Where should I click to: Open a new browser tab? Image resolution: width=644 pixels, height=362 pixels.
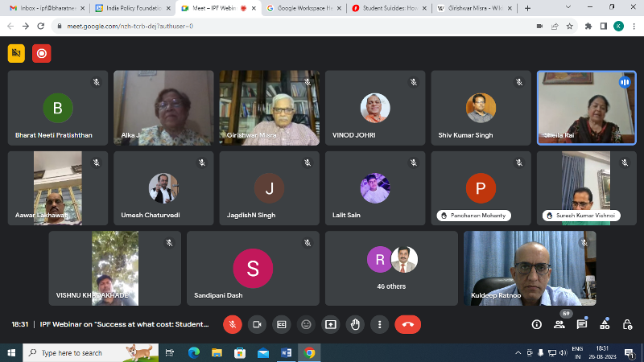coord(527,8)
